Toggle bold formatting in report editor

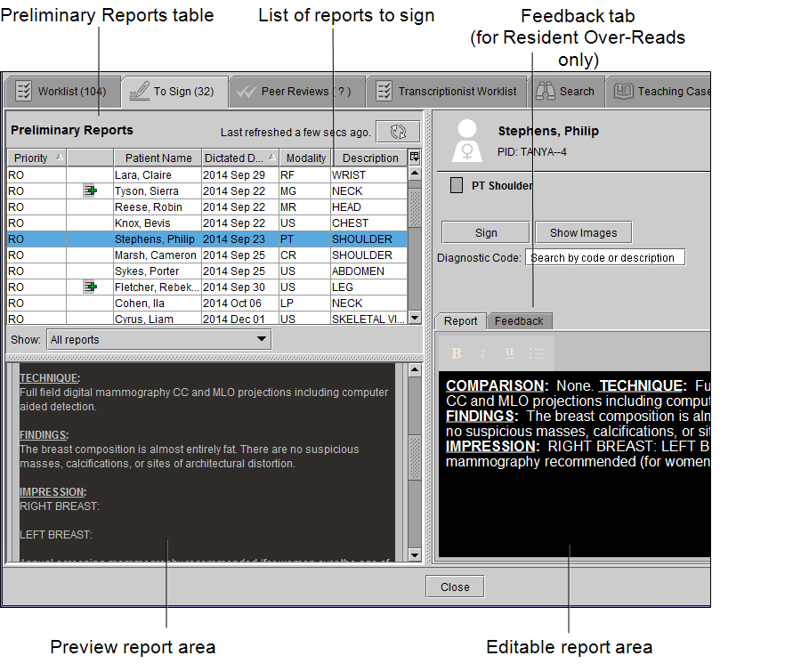[457, 353]
